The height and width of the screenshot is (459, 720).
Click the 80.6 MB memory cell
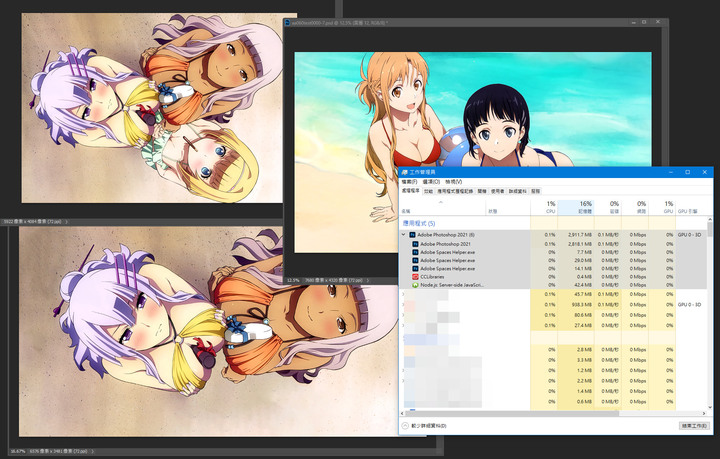576,315
